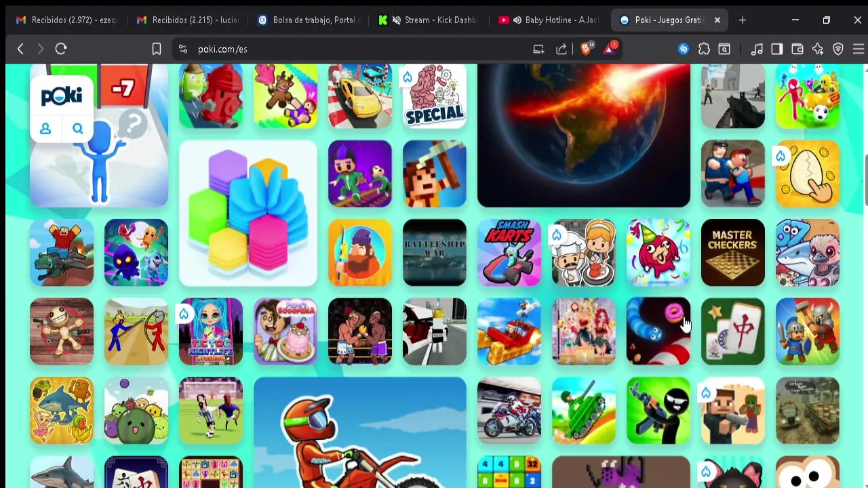Share this page using the share icon
This screenshot has width=868, height=488.
click(x=561, y=49)
